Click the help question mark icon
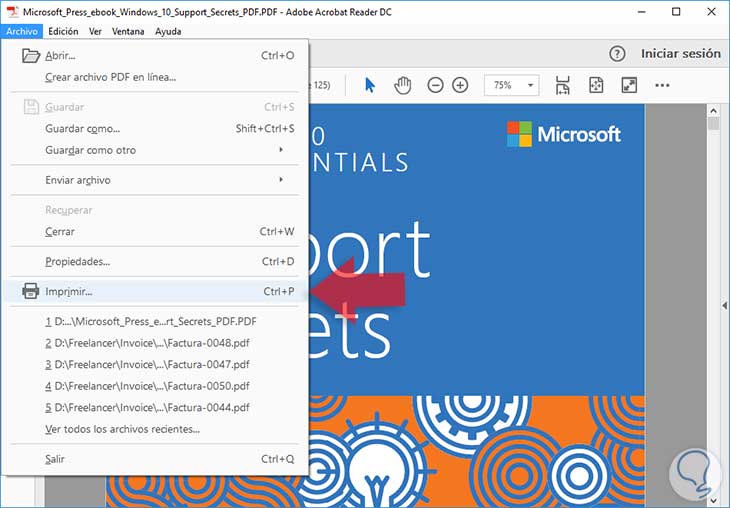 click(617, 54)
